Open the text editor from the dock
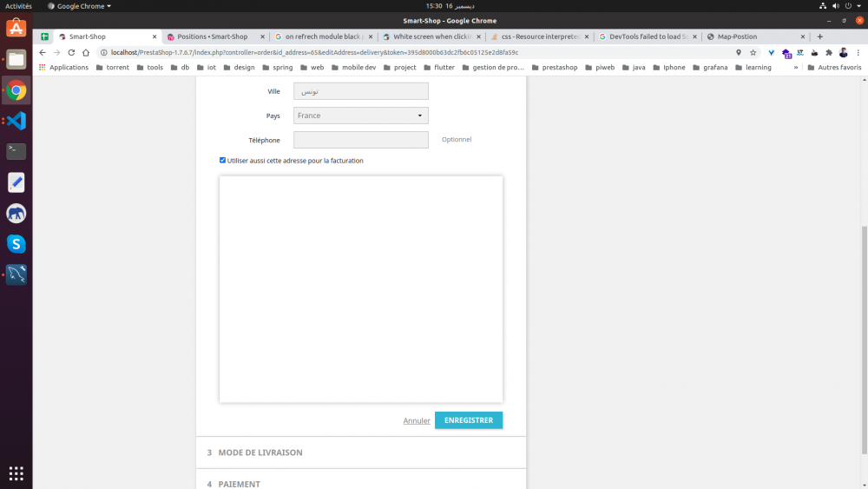This screenshot has height=489, width=868. (16, 182)
